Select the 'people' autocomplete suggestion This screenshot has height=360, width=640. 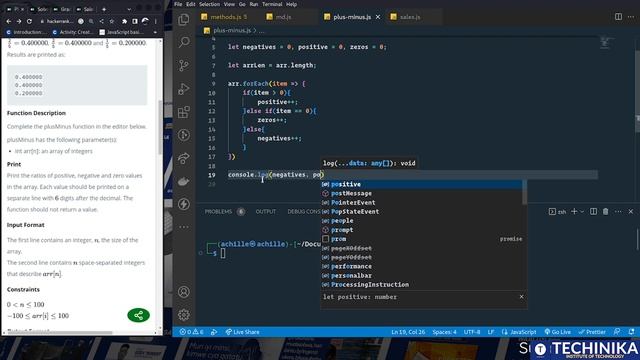(x=421, y=221)
